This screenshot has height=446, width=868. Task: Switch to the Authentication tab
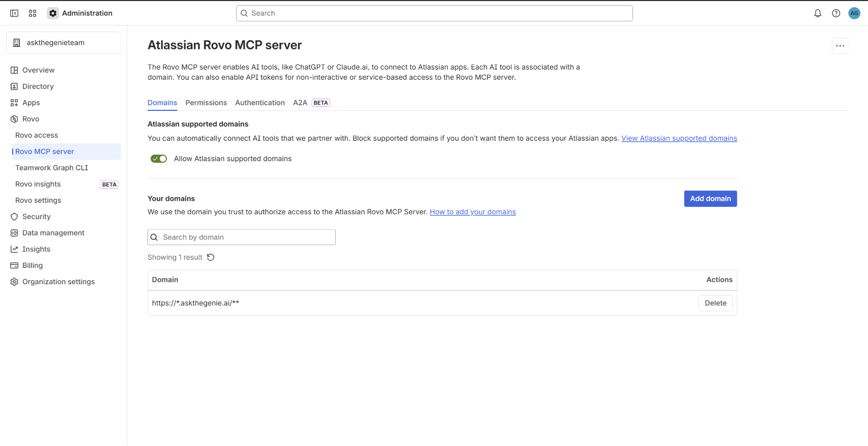[x=260, y=103]
